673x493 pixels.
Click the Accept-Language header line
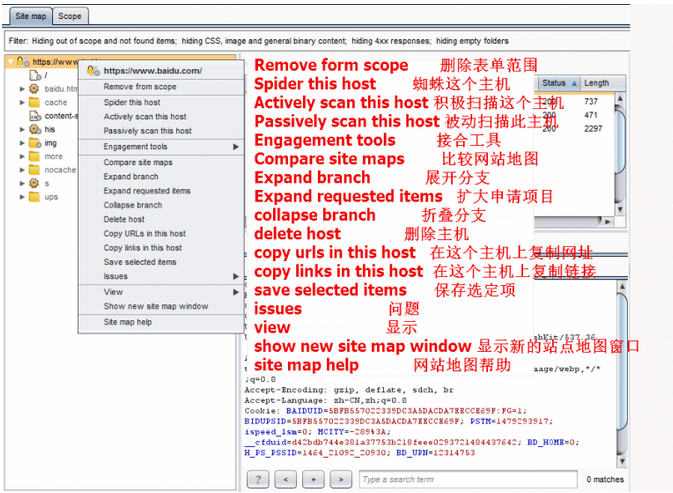click(325, 400)
